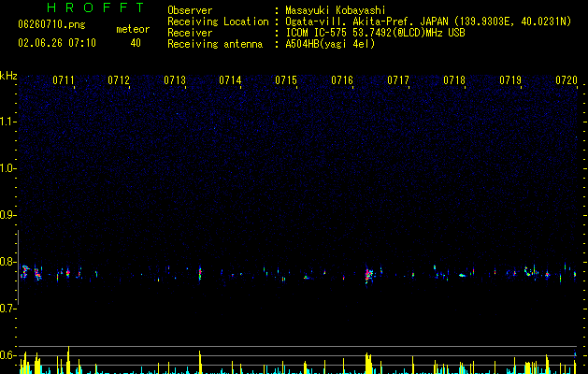Click the 0713 time marker
The height and width of the screenshot is (374, 588).
175,80
